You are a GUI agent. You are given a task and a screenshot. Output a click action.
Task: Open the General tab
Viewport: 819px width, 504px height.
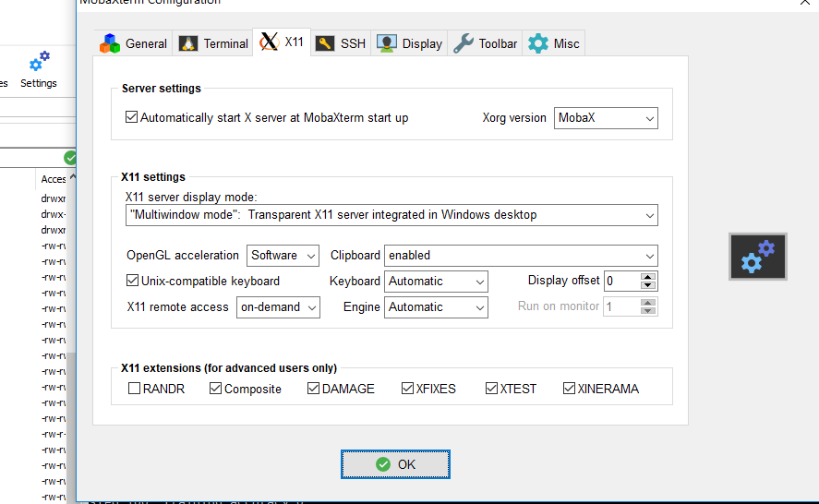click(x=133, y=43)
